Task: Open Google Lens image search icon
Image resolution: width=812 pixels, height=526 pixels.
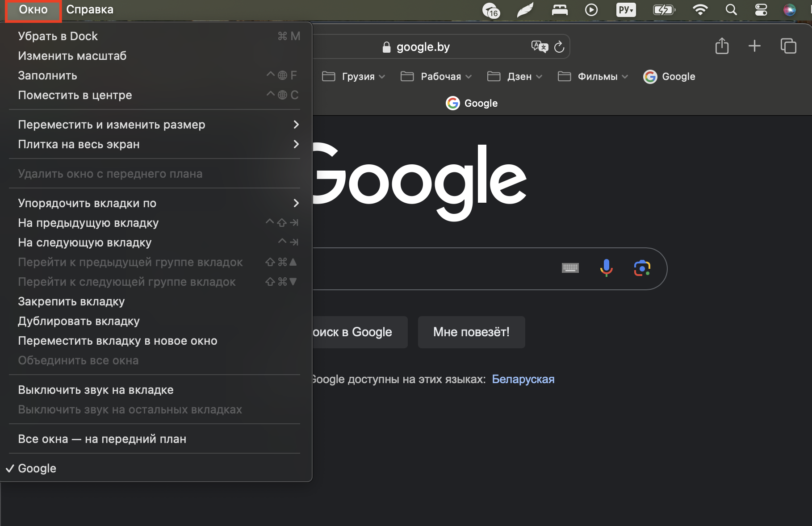Action: pos(642,268)
